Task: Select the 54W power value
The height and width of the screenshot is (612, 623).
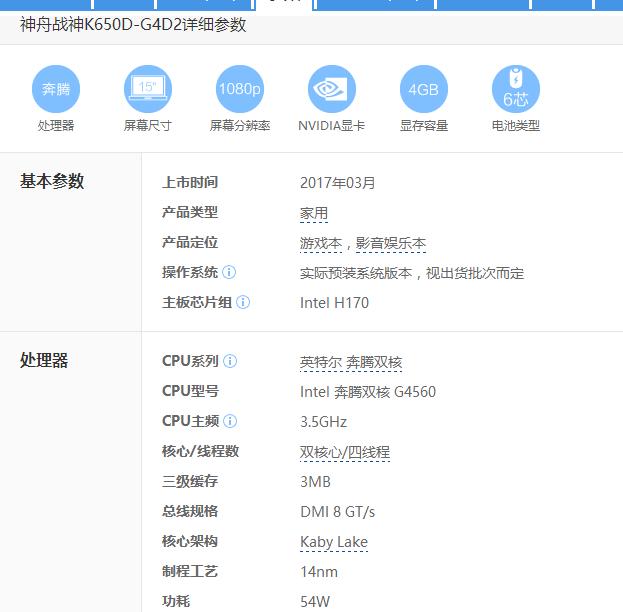Action: click(x=315, y=602)
